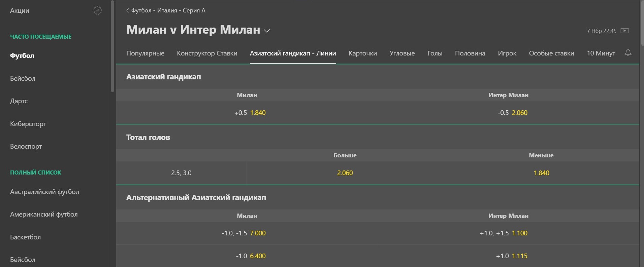Collapse the Азиатский гандикап section header
The image size is (644, 267).
[378, 77]
